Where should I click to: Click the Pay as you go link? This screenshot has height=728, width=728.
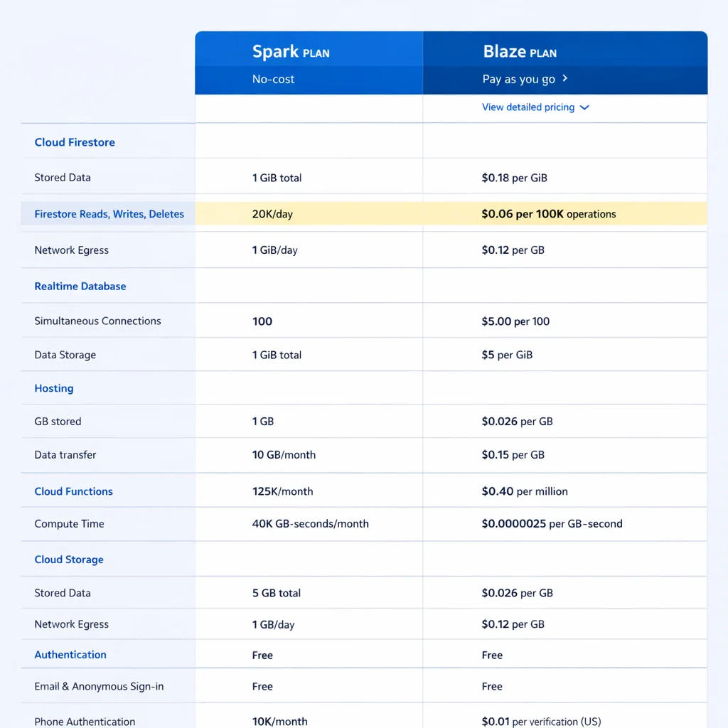pyautogui.click(x=518, y=79)
